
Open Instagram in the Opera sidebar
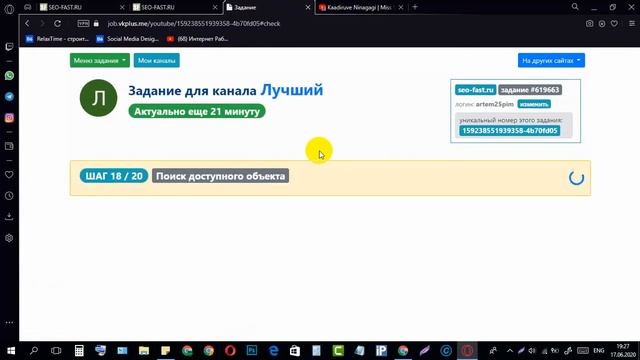coord(9,118)
